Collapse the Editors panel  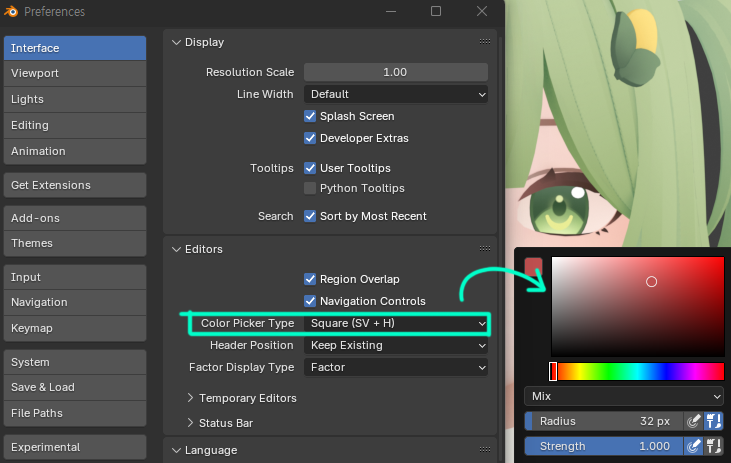pyautogui.click(x=176, y=249)
